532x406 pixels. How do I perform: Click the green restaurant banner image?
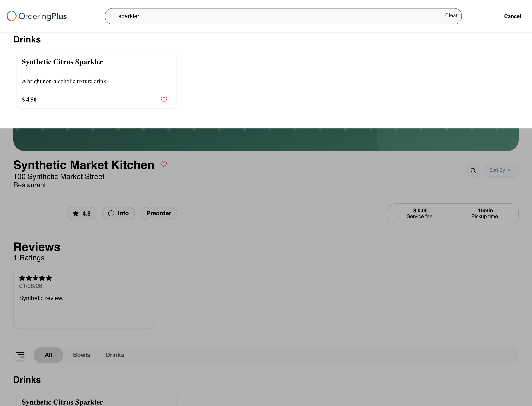coord(266,140)
